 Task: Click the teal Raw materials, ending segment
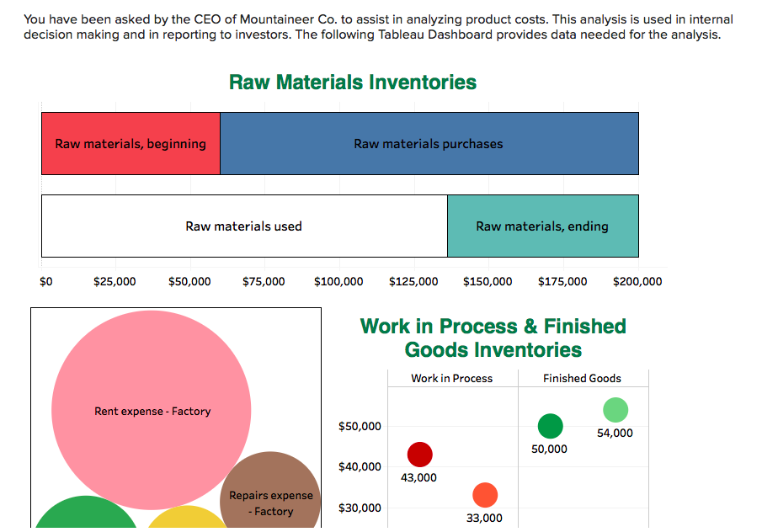(543, 226)
